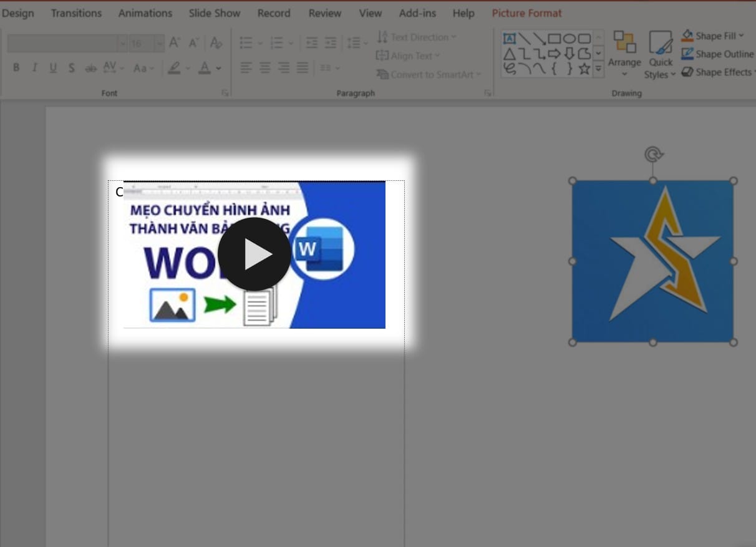The width and height of the screenshot is (756, 547).
Task: Switch to the Animations tab
Action: pyautogui.click(x=145, y=13)
